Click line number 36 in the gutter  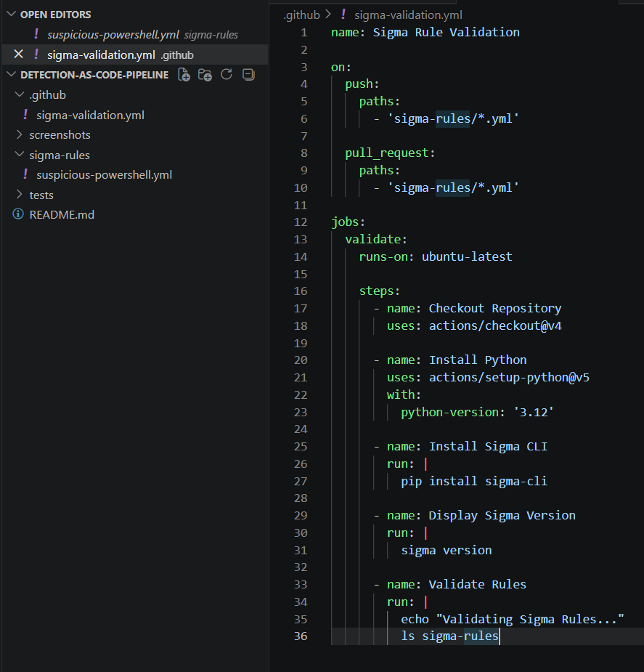301,636
